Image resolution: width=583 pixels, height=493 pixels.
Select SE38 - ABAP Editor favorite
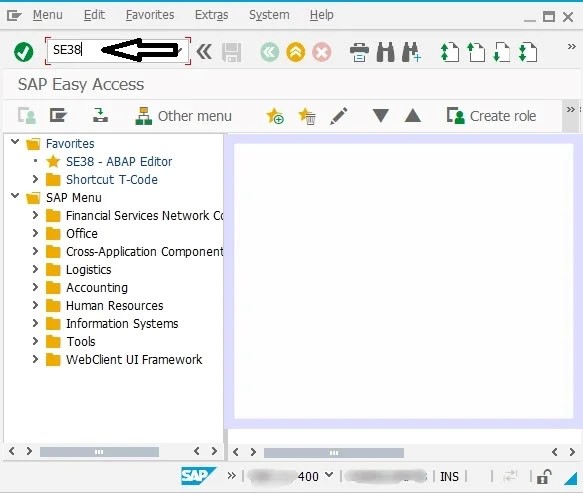(x=119, y=161)
